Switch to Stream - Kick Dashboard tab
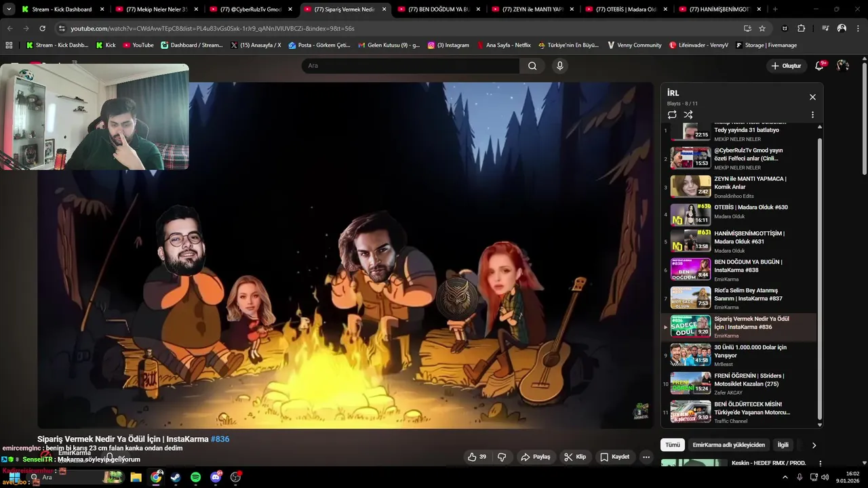Image resolution: width=868 pixels, height=488 pixels. click(61, 9)
